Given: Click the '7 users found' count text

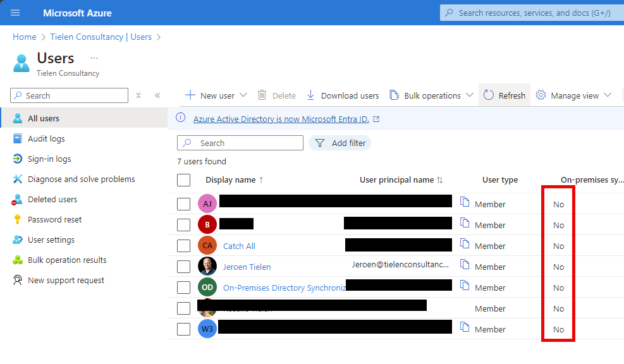Looking at the screenshot, I should pyautogui.click(x=202, y=162).
